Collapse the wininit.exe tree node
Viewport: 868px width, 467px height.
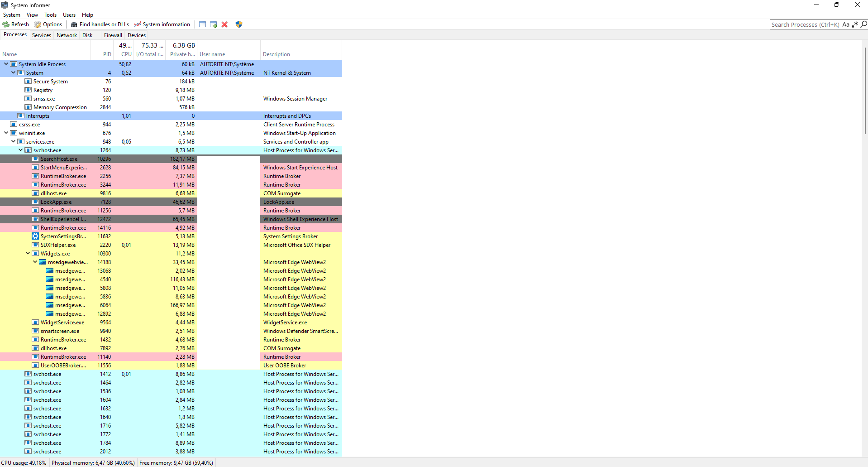[6, 133]
